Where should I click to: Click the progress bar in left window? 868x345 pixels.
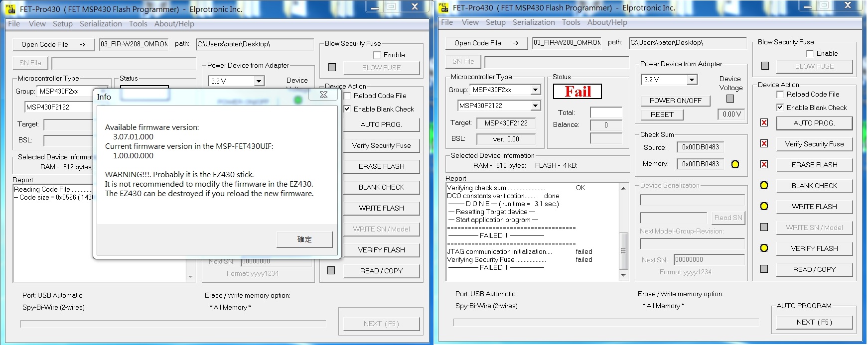point(173,324)
